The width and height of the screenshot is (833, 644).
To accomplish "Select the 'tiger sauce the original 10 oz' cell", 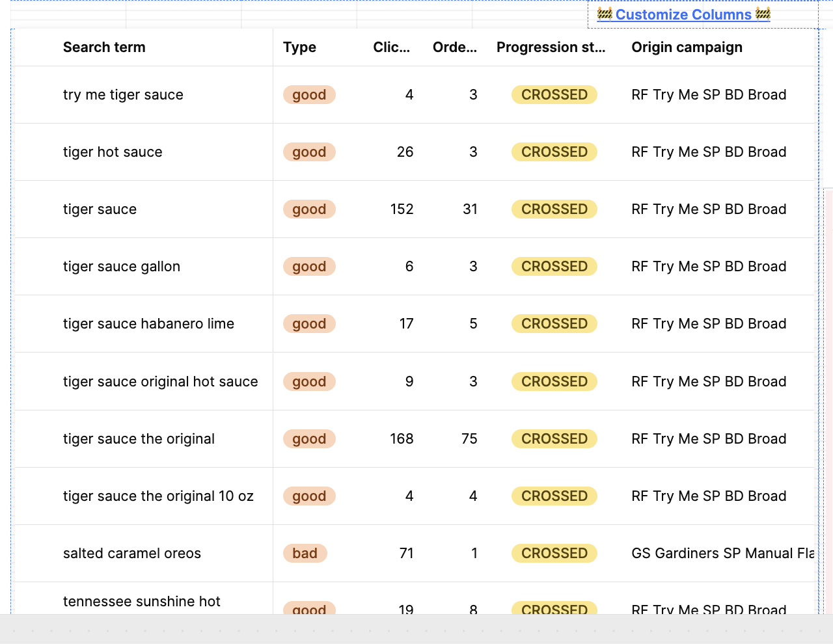I will point(158,496).
